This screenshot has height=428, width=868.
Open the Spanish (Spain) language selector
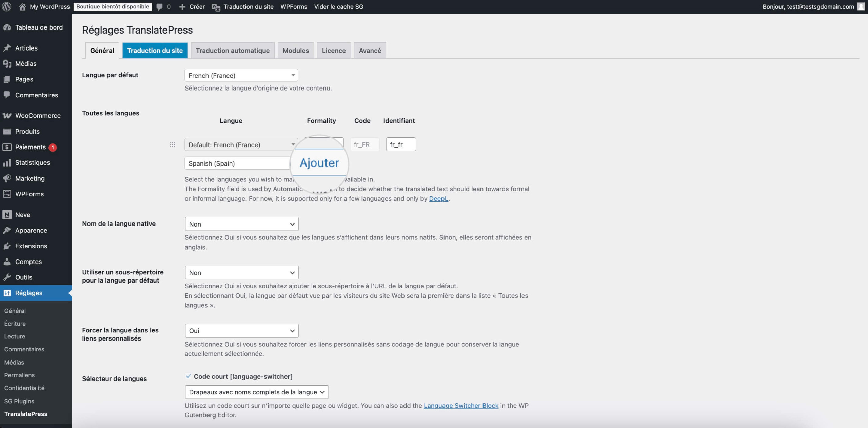coord(237,163)
